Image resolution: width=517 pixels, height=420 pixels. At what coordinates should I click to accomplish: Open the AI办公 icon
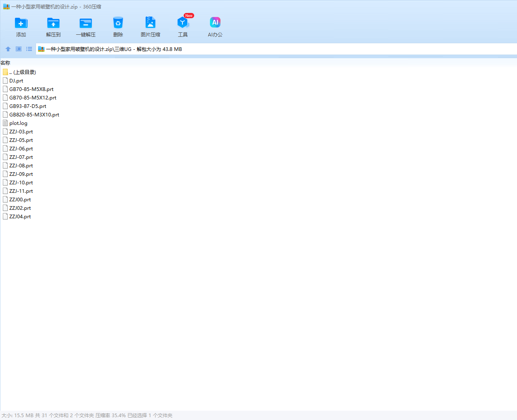[x=215, y=23]
